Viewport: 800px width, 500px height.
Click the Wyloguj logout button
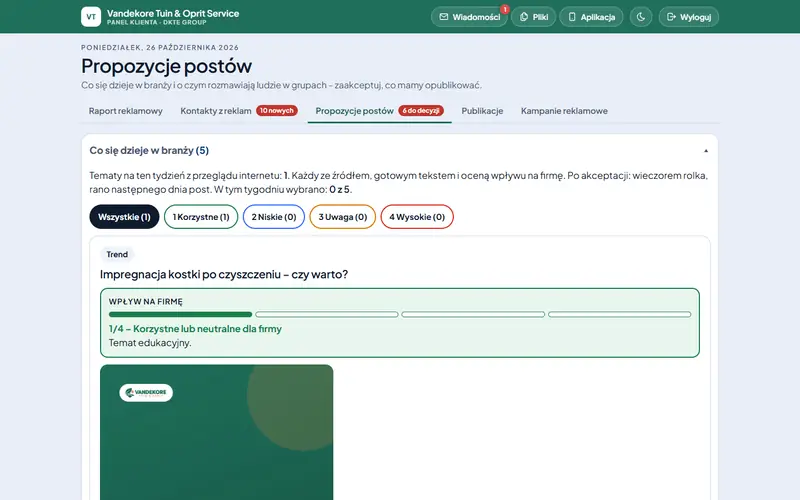coord(689,17)
